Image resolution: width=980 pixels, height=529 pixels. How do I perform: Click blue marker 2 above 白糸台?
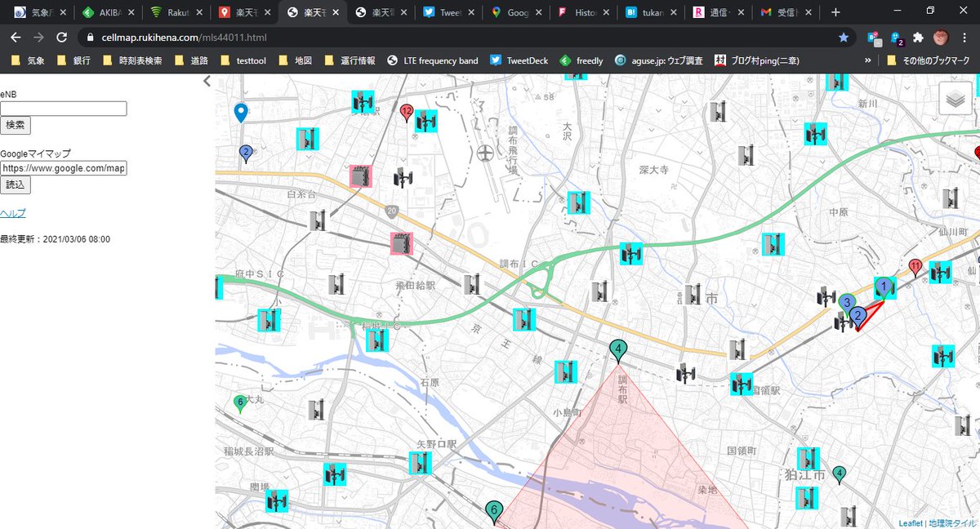(245, 153)
